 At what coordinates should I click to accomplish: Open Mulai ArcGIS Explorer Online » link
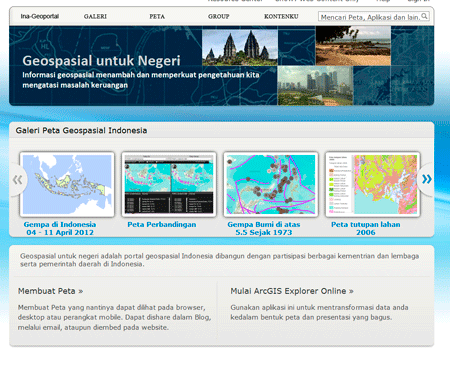click(292, 291)
